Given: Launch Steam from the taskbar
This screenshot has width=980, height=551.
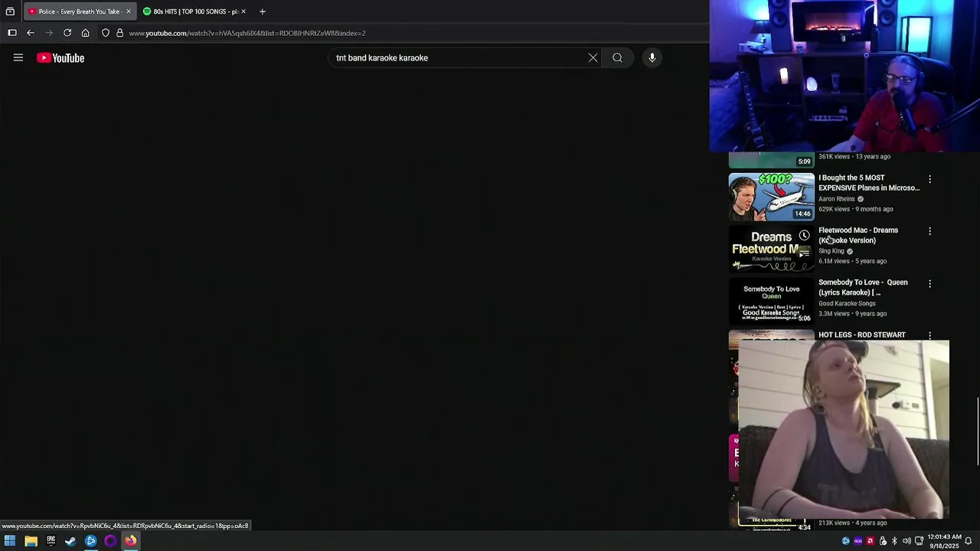Looking at the screenshot, I should click(70, 541).
